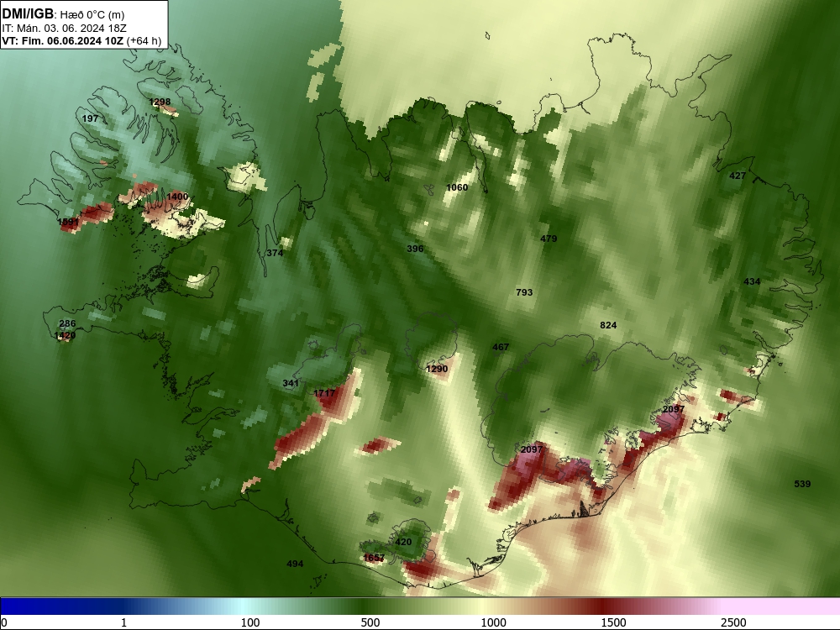Click the map value 1591
Viewport: 840px width, 630px height.
click(68, 222)
